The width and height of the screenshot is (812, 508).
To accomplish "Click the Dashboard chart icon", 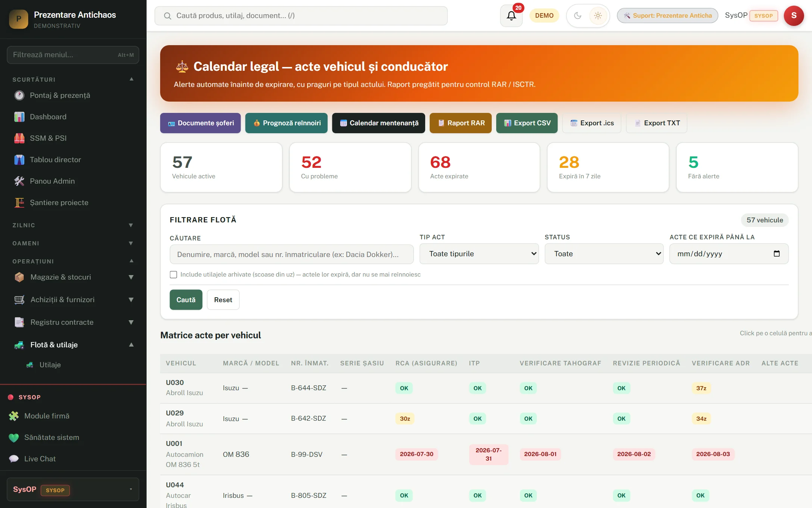I will click(19, 117).
